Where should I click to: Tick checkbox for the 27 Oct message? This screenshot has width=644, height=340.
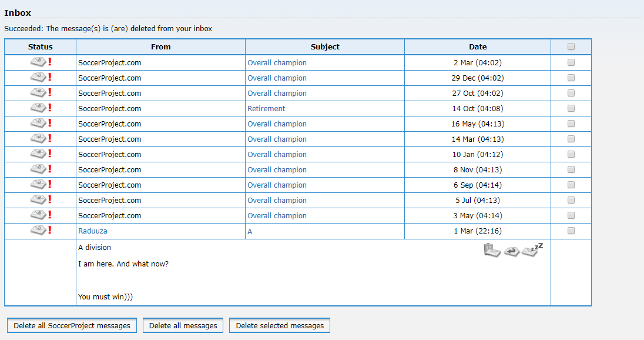(571, 94)
